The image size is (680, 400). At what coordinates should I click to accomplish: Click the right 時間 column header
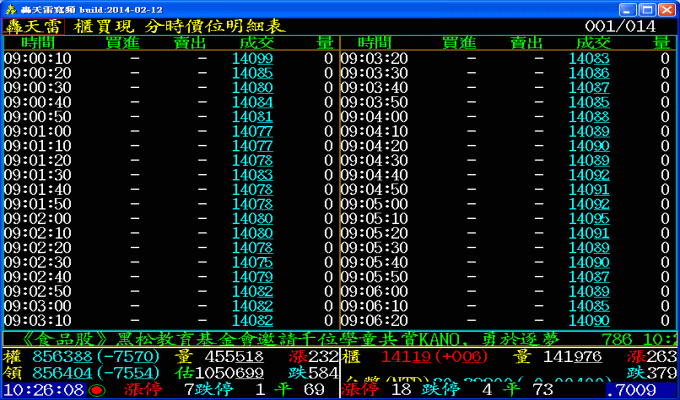[x=375, y=43]
